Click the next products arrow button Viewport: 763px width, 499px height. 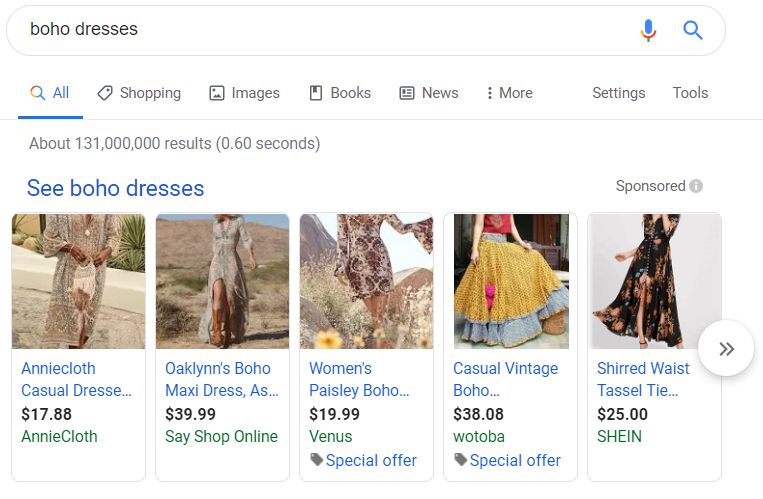[x=727, y=349]
